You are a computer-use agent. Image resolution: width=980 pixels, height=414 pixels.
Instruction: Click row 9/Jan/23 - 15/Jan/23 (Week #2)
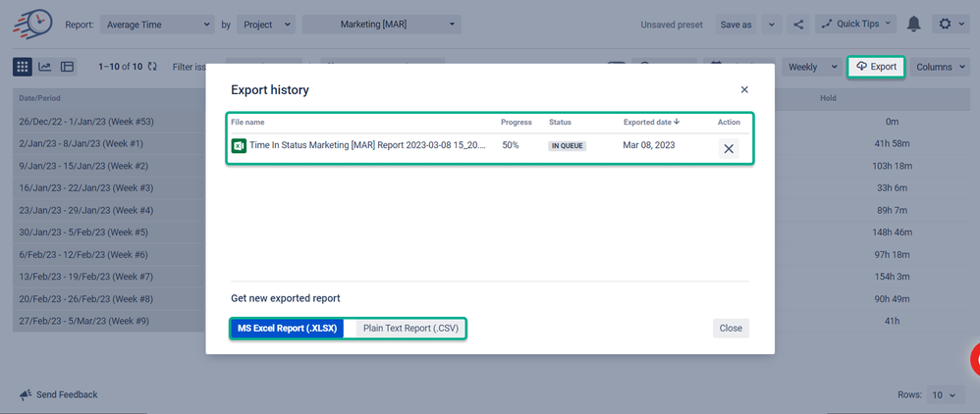(x=83, y=166)
